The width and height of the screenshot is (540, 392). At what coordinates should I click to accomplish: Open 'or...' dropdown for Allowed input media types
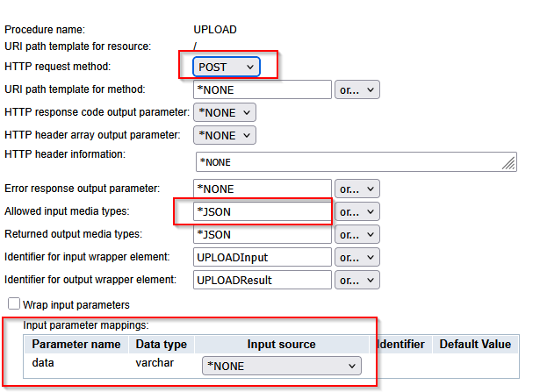(356, 211)
